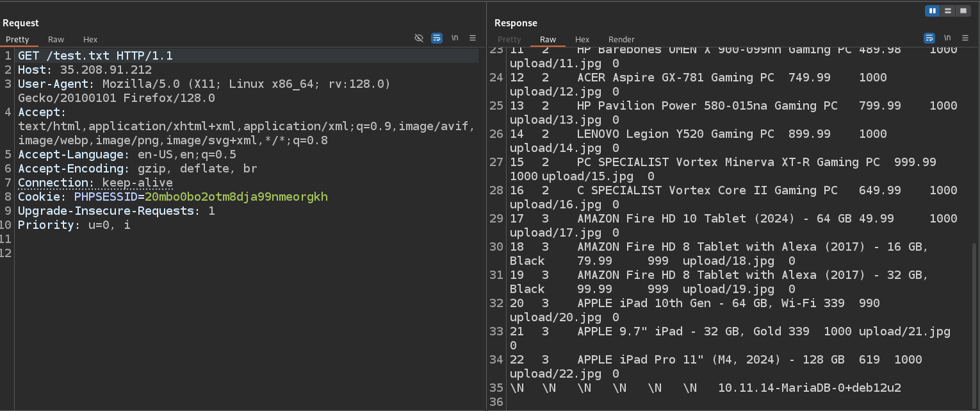Click the upload/15.jpg path in the response
Screen dimensions: 980x411
[587, 176]
